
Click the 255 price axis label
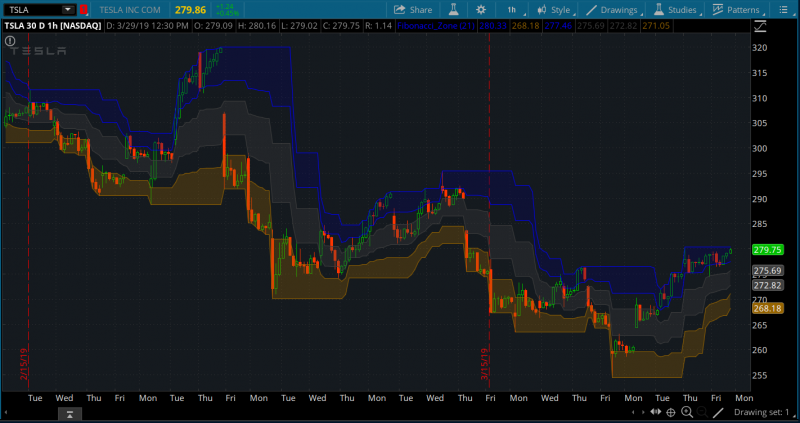(760, 375)
